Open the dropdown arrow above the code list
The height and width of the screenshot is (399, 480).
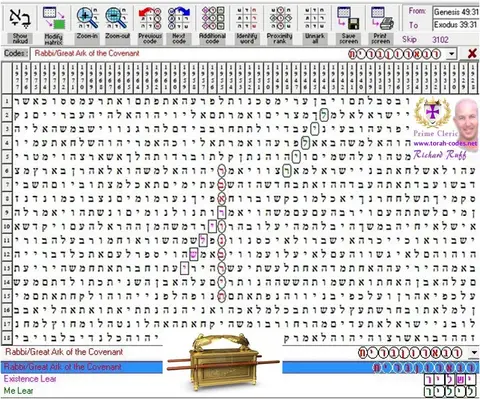click(x=474, y=352)
